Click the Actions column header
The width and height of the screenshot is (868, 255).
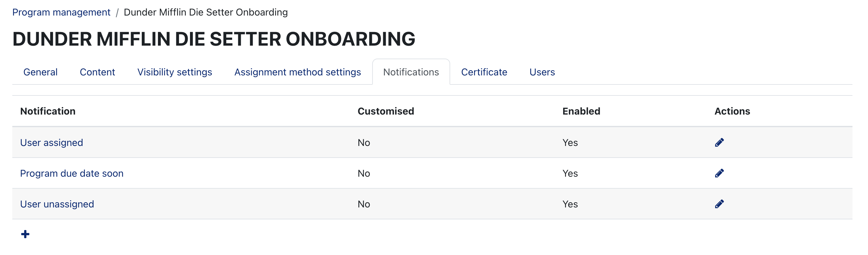(732, 111)
